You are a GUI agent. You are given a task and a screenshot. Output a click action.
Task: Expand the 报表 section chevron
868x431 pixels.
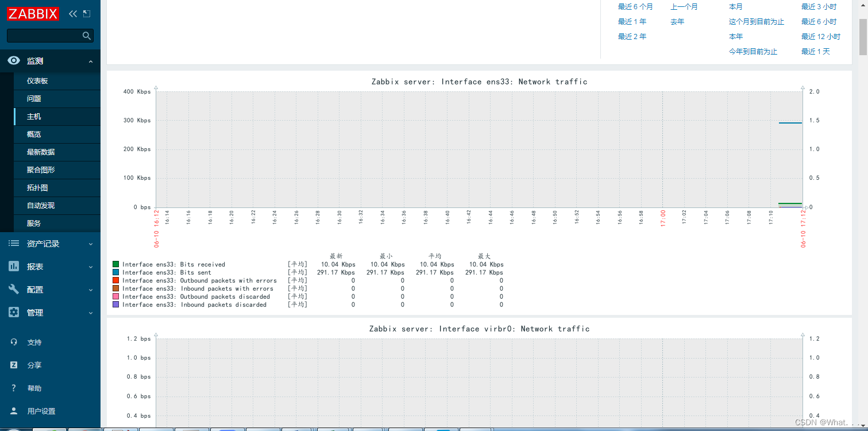pos(91,267)
